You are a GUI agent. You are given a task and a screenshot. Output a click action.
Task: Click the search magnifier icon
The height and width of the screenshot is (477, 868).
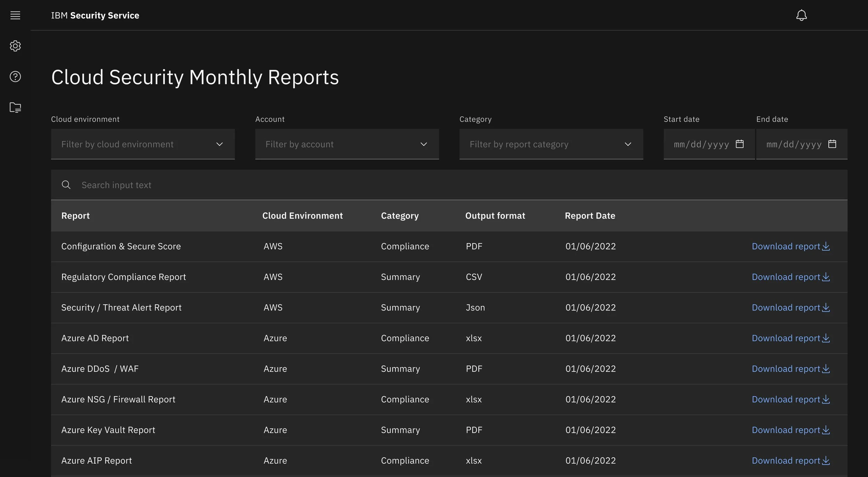coord(66,185)
